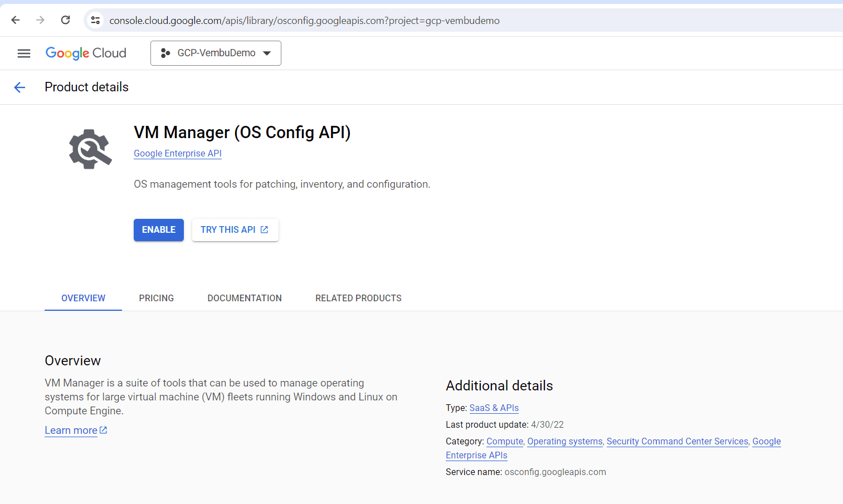Open the hamburger navigation menu

(x=24, y=53)
